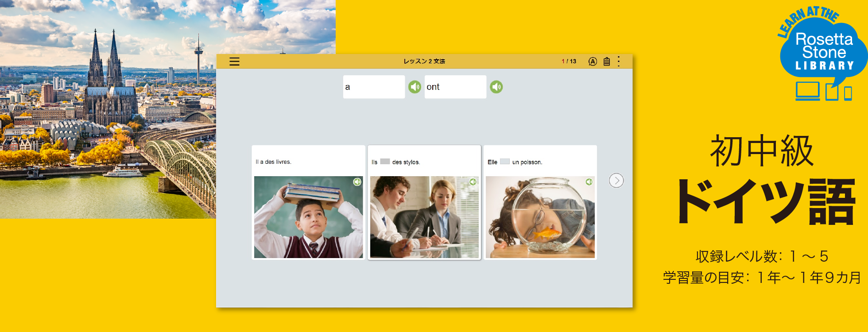
Task: Play audio on the boy with books photo
Action: tap(357, 182)
